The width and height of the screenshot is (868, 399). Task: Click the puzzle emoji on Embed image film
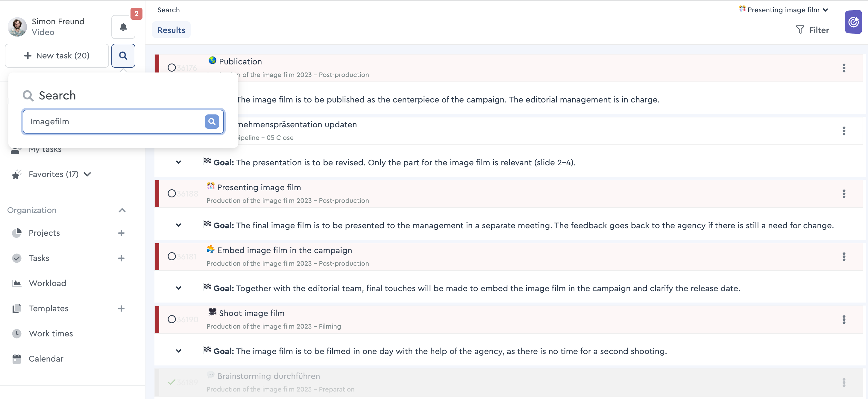tap(211, 250)
